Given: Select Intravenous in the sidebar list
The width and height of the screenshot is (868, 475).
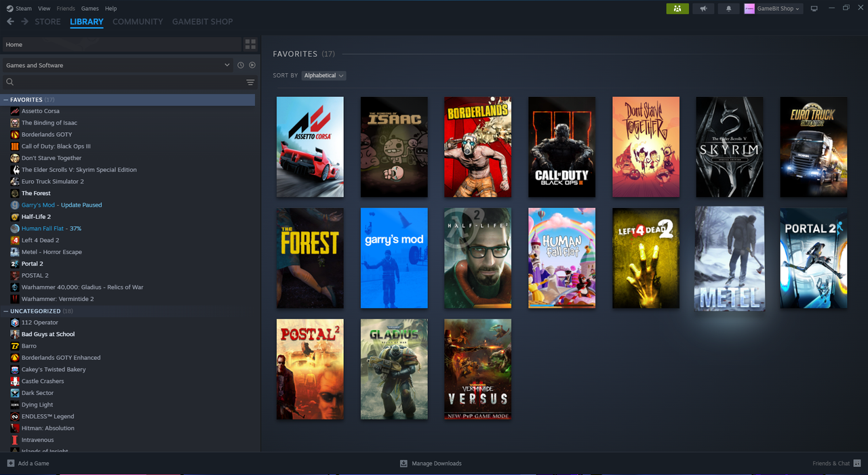Looking at the screenshot, I should (x=37, y=440).
